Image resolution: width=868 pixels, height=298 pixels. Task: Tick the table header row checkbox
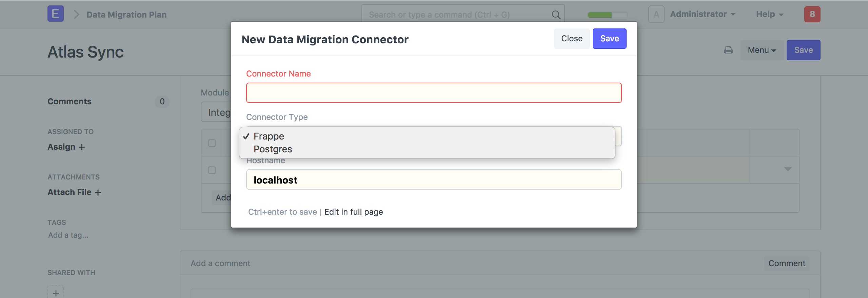click(x=212, y=143)
